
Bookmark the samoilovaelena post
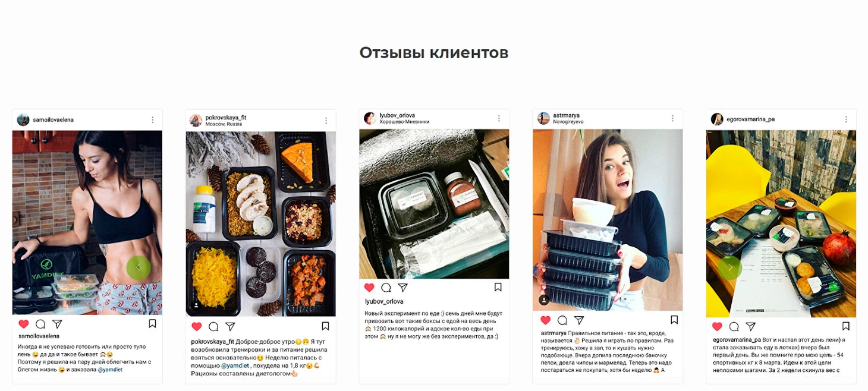[152, 324]
